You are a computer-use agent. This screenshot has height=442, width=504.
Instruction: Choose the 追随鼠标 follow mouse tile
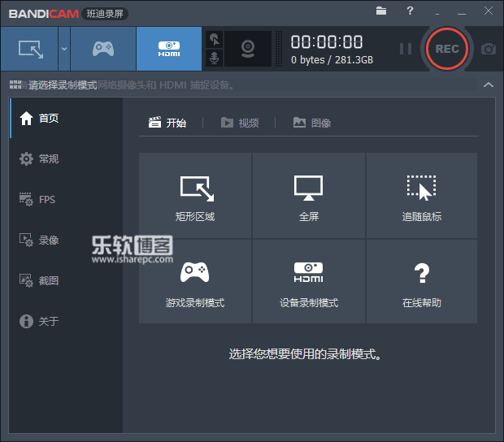[x=422, y=195]
